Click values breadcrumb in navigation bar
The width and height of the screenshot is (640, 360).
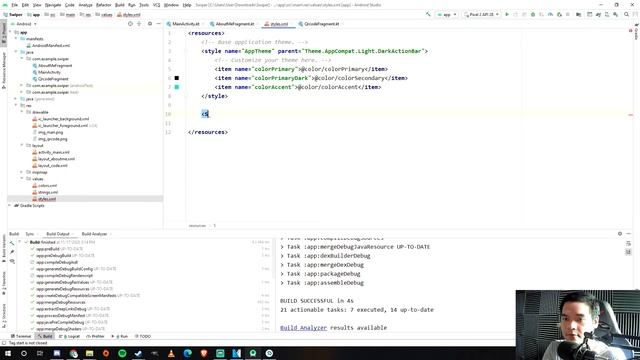[x=104, y=15]
